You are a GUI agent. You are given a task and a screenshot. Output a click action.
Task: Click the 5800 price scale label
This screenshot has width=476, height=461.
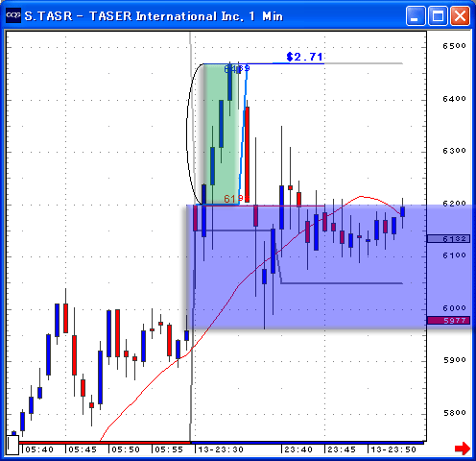coord(454,413)
